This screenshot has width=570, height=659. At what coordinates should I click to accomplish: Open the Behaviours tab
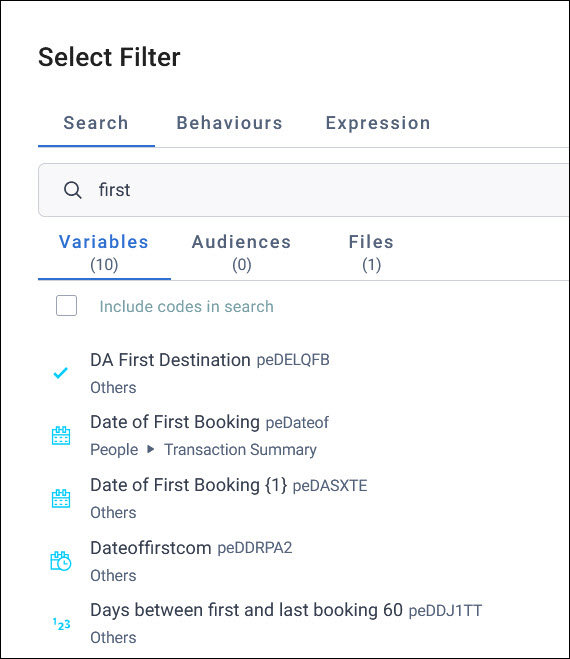coord(230,123)
